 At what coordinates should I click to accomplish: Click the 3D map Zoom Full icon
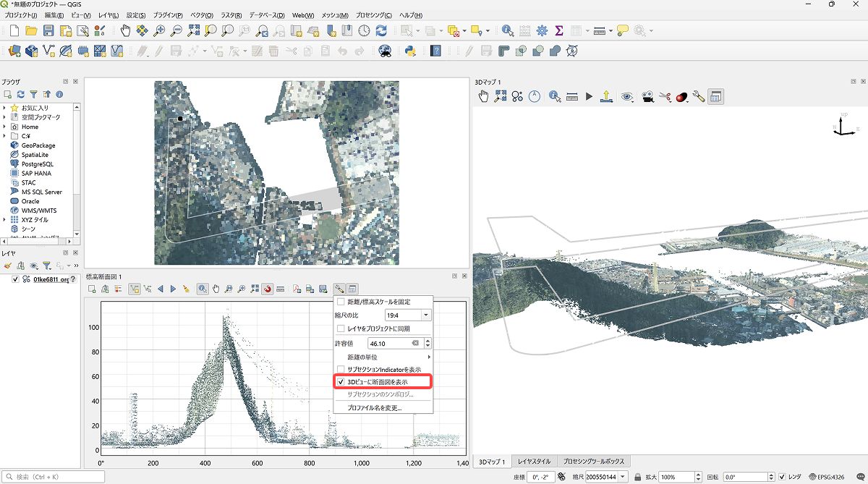(501, 95)
